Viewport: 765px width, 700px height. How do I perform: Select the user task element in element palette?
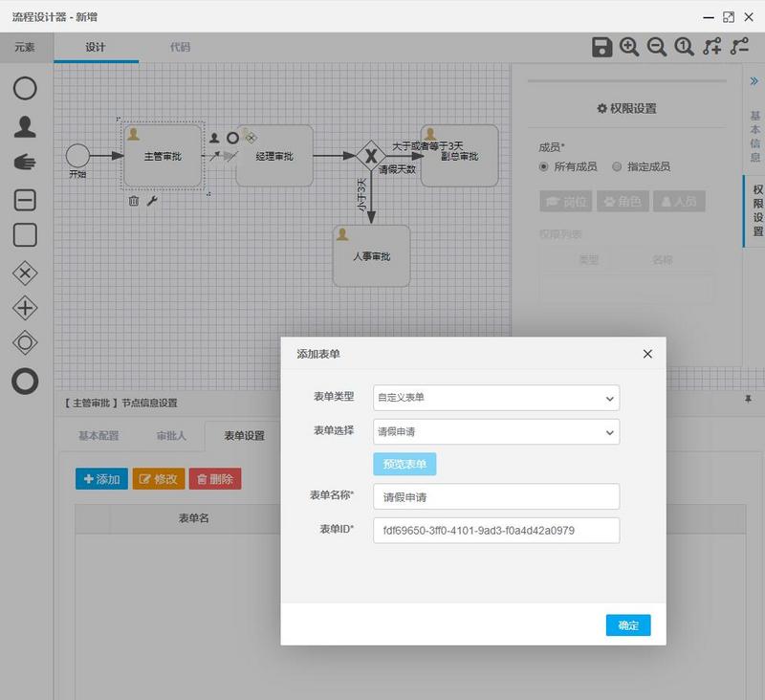pos(24,125)
